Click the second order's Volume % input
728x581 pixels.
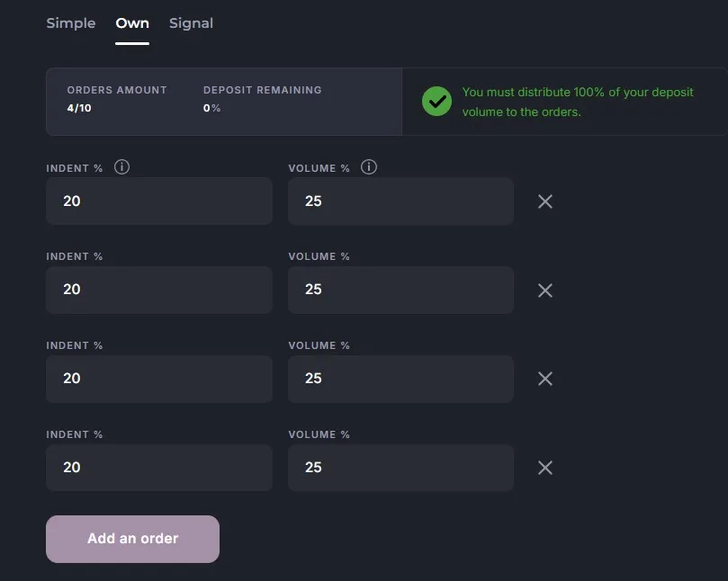(x=400, y=290)
